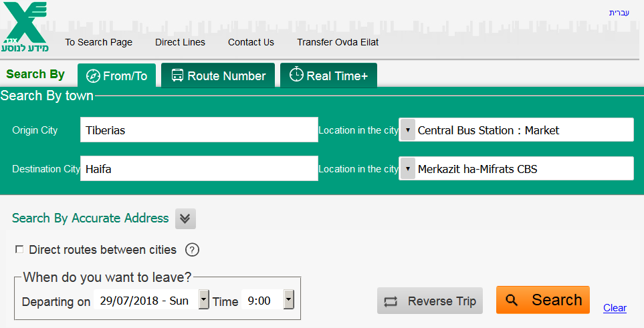
Task: Click the Destination City input field
Action: point(199,169)
